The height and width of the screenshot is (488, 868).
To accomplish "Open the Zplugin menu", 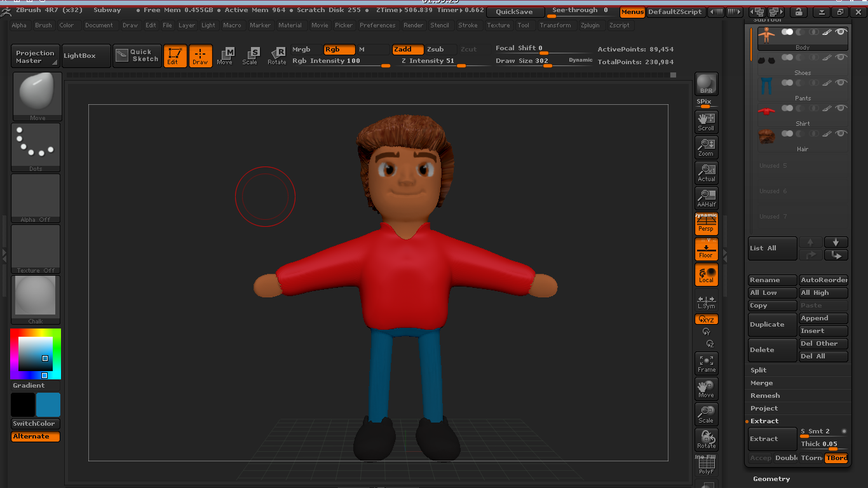I will point(590,25).
